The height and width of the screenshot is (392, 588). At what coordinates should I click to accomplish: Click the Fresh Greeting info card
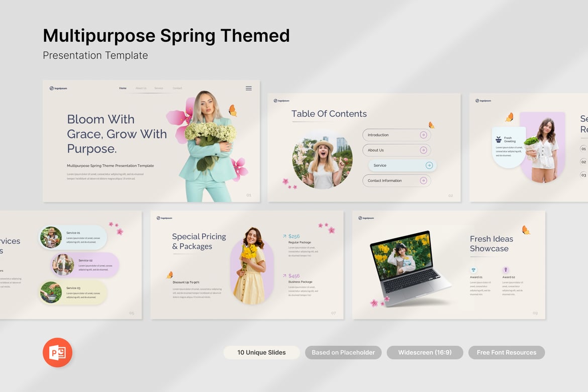509,147
